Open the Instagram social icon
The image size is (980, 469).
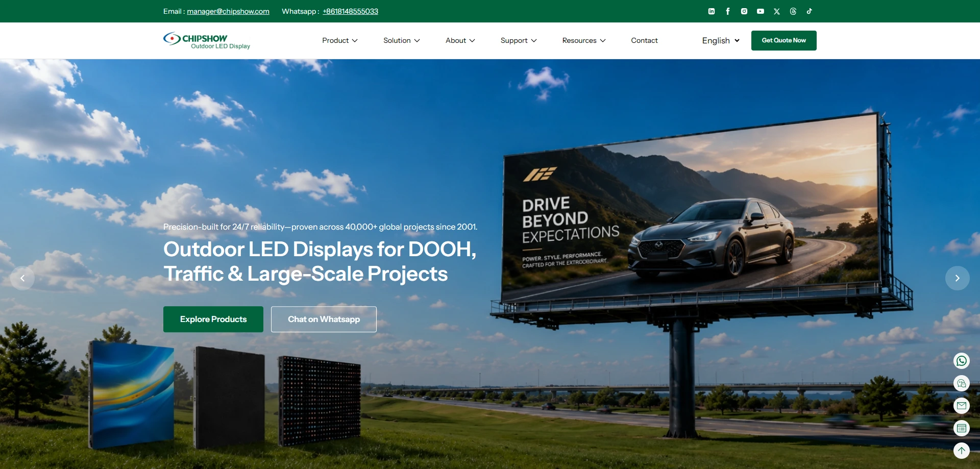(x=744, y=11)
